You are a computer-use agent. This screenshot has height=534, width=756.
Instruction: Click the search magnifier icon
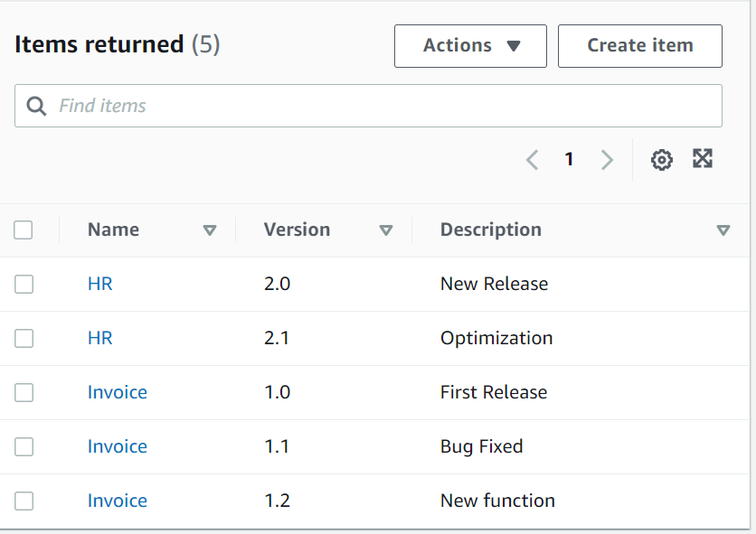click(37, 106)
